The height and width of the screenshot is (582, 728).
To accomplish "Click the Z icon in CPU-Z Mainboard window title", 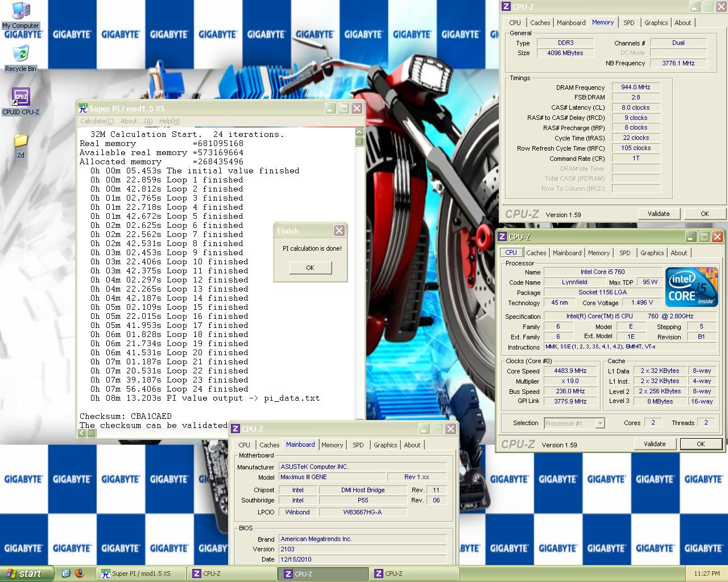I will [x=235, y=429].
